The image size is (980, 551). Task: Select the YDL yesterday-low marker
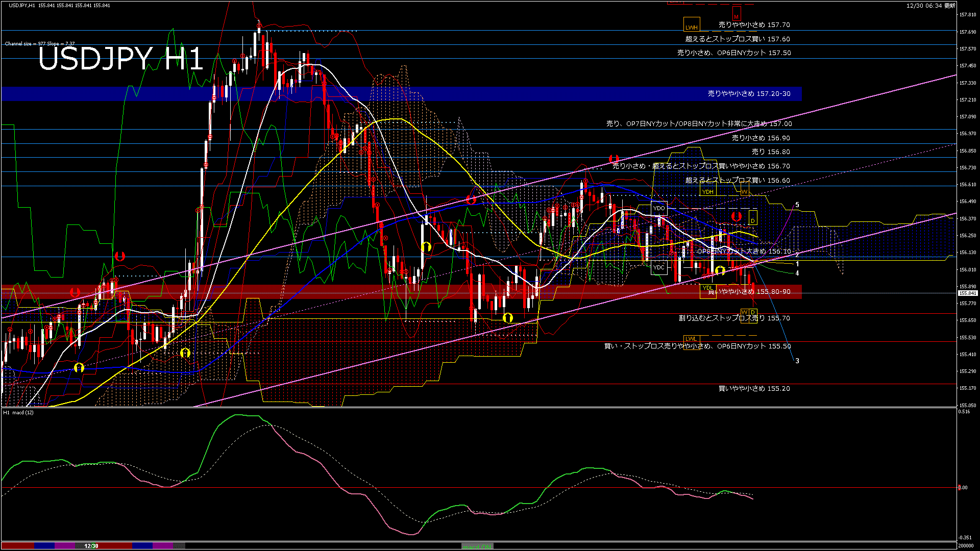tap(707, 288)
